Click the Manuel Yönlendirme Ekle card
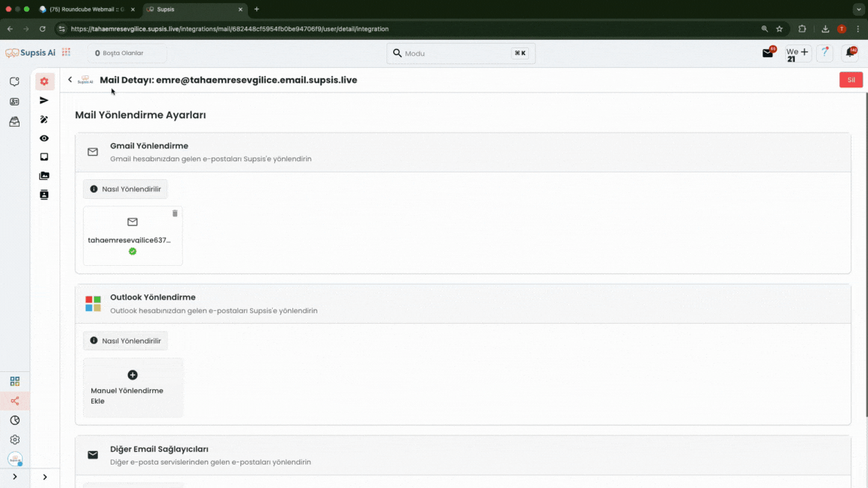The image size is (868, 488). [133, 387]
